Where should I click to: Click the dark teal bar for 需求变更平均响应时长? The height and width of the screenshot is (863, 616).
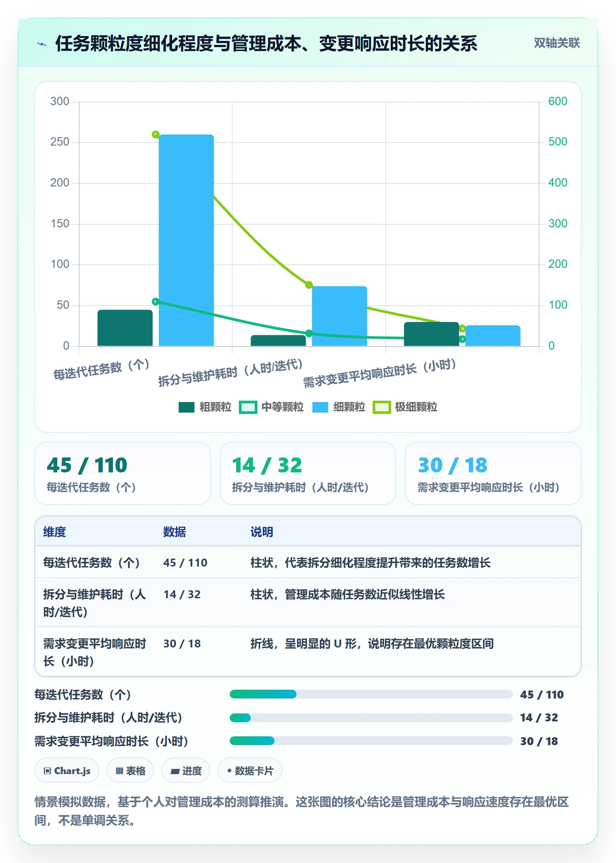click(432, 334)
